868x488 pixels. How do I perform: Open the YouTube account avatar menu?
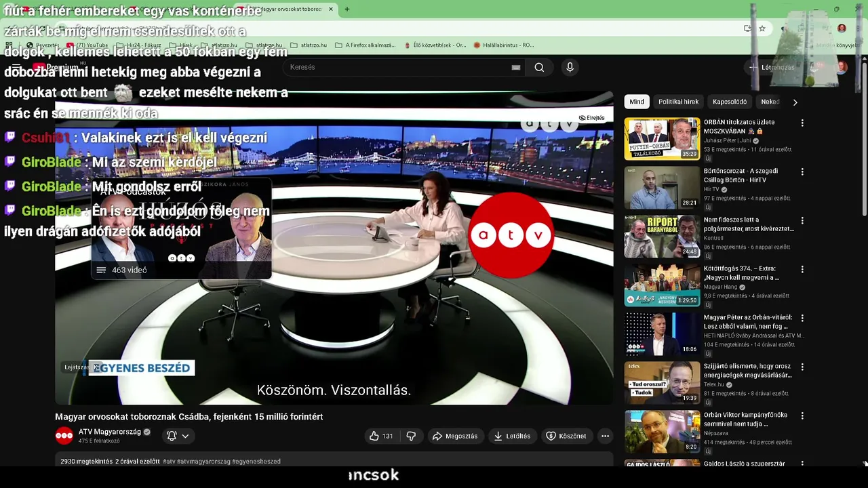pos(842,67)
